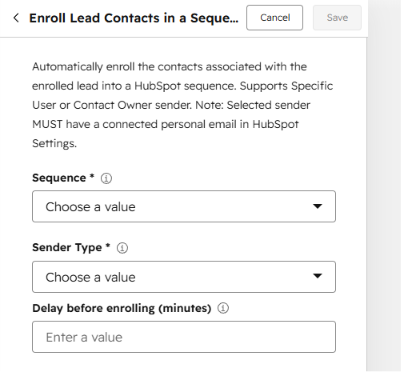Image resolution: width=401 pixels, height=372 pixels.
Task: Open the Sender Type info icon
Action: pos(122,248)
